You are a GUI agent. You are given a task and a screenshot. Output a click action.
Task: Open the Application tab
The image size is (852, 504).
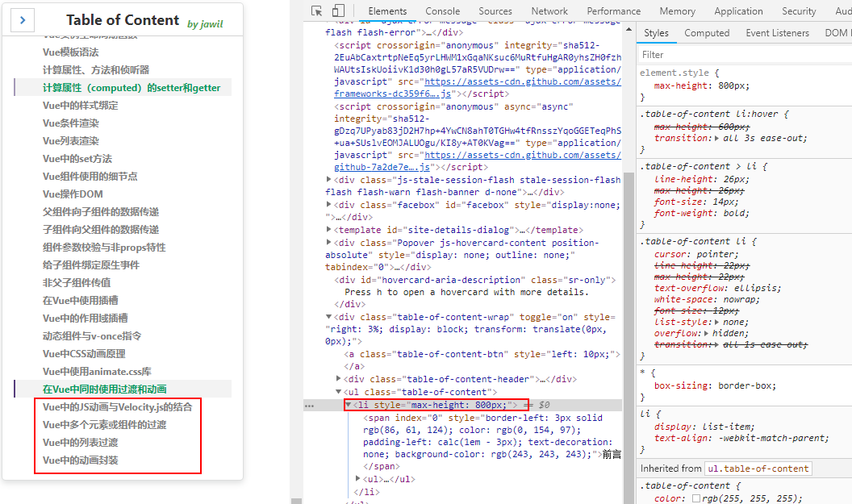(738, 10)
